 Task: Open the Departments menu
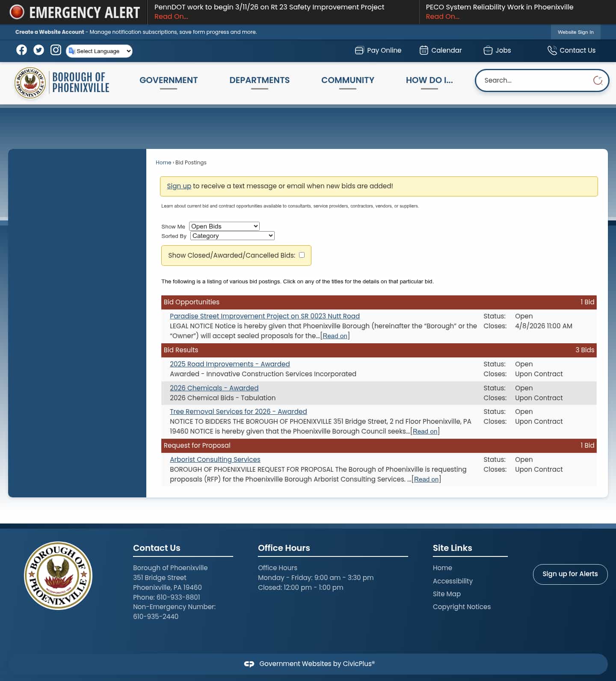click(x=259, y=80)
